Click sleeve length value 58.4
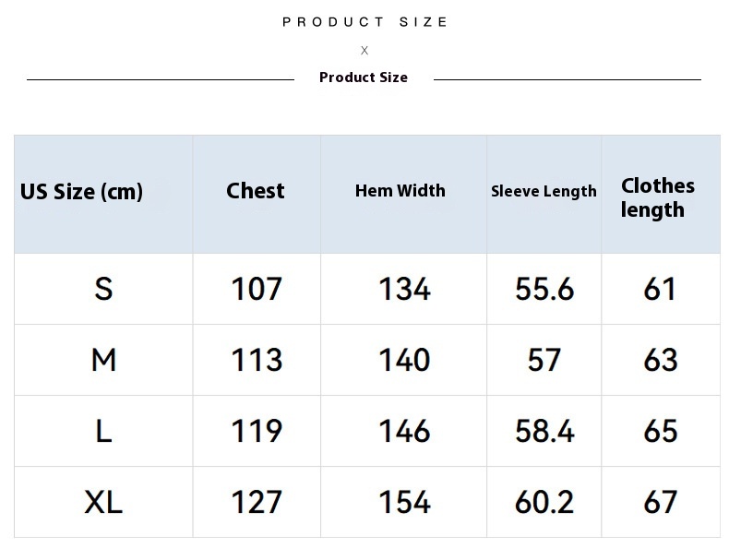 click(544, 431)
